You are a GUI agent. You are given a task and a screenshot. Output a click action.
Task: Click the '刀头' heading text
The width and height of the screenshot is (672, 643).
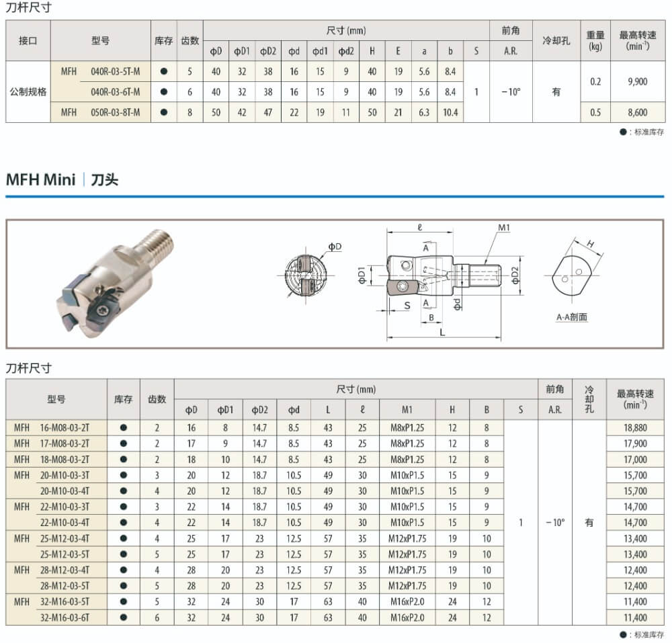click(x=104, y=179)
